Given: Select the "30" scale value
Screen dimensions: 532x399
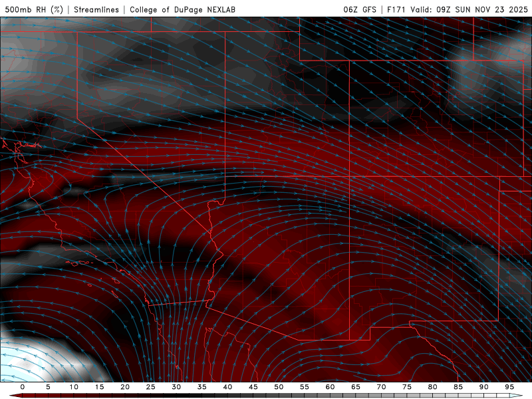Looking at the screenshot, I should 176,387.
